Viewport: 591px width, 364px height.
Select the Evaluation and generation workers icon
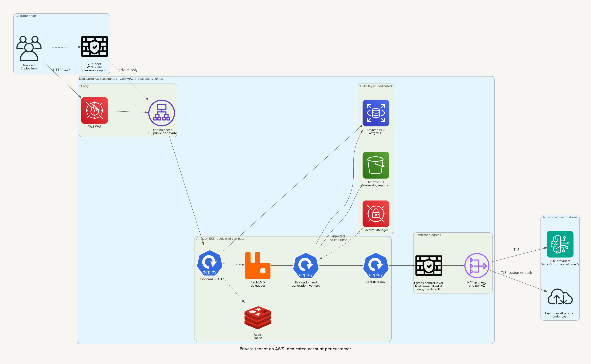(306, 266)
